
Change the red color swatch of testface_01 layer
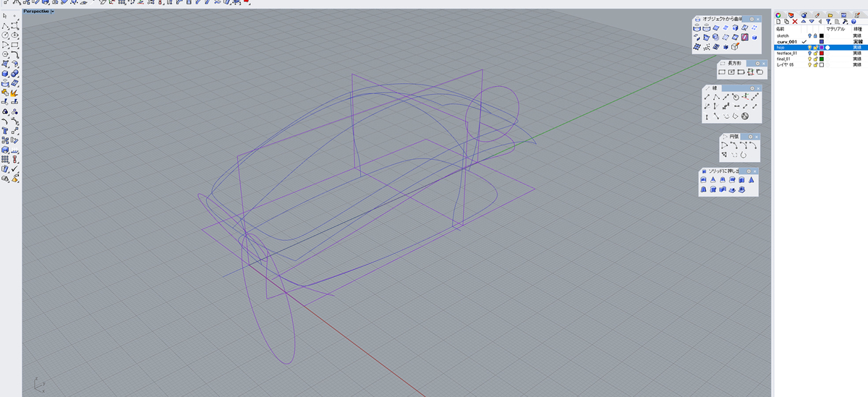click(x=822, y=54)
